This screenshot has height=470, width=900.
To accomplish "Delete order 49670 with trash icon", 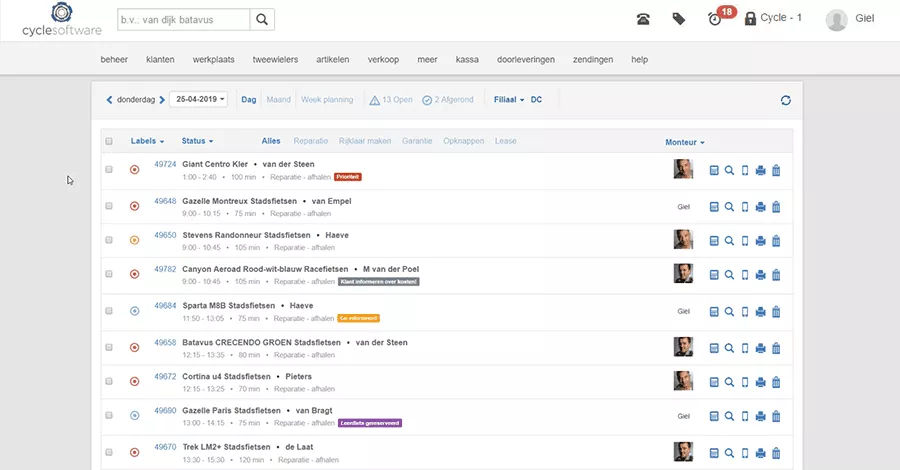I will point(776,453).
